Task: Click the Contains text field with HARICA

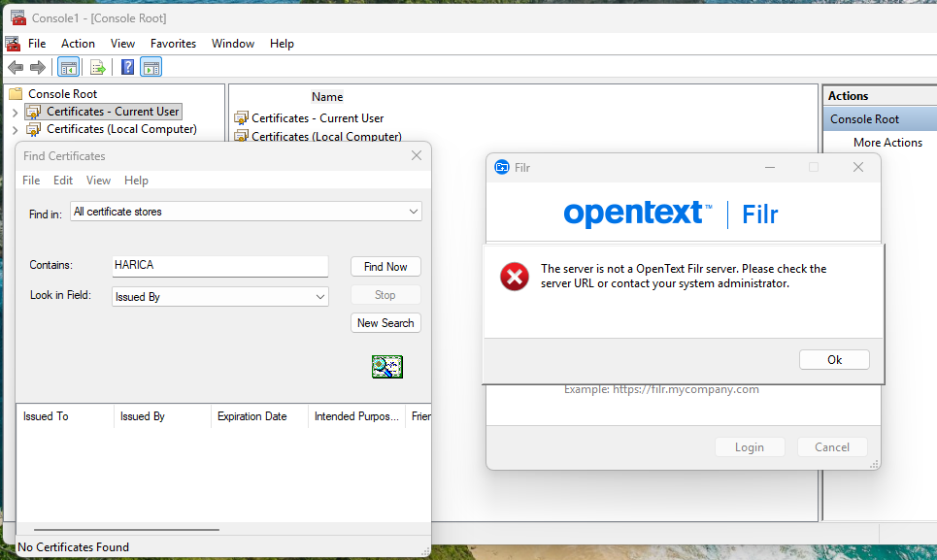Action: (220, 266)
